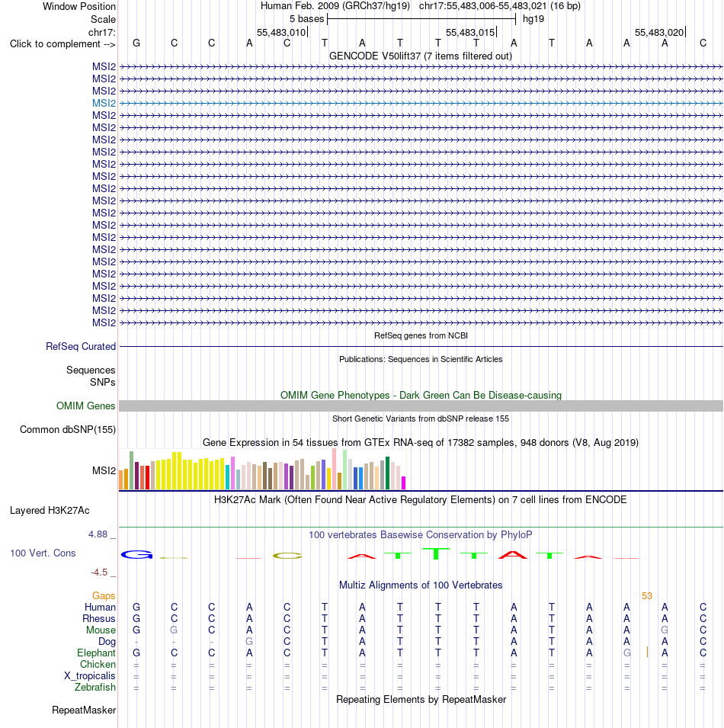Open the Layered H3K27Ac track label

pos(50,510)
